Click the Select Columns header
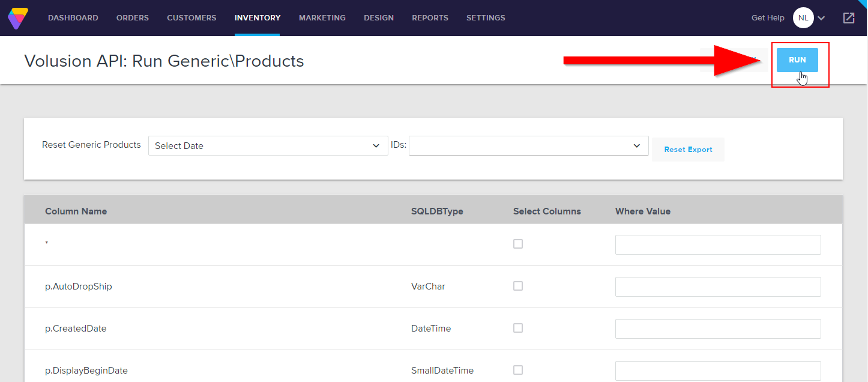The image size is (868, 382). click(x=547, y=211)
